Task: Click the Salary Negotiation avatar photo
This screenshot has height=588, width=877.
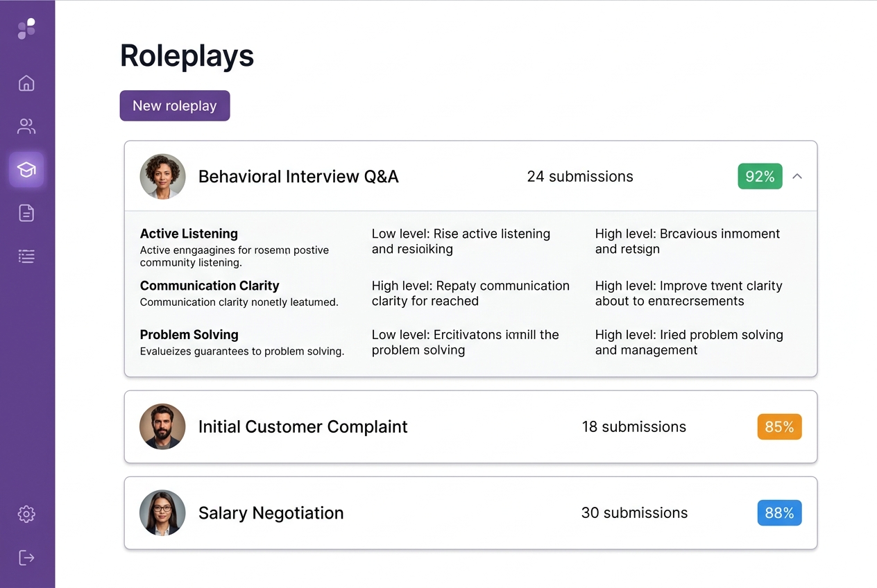Action: (162, 513)
